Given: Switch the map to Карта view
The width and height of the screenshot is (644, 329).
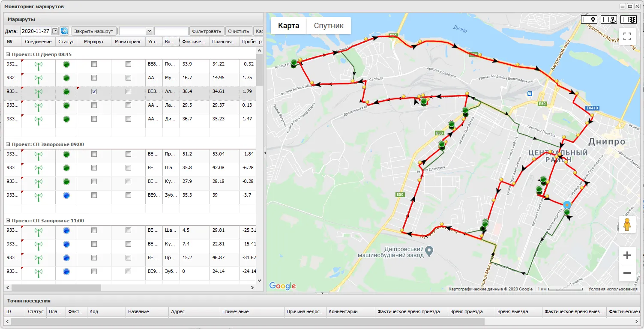Looking at the screenshot, I should (x=288, y=26).
